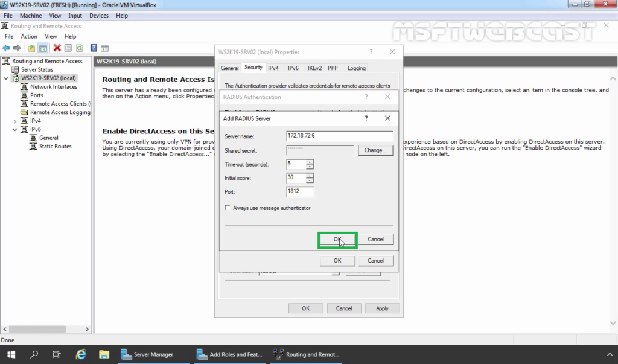Viewport: 618px width, 364px height.
Task: Open the Windows Start menu
Action: [x=11, y=354]
